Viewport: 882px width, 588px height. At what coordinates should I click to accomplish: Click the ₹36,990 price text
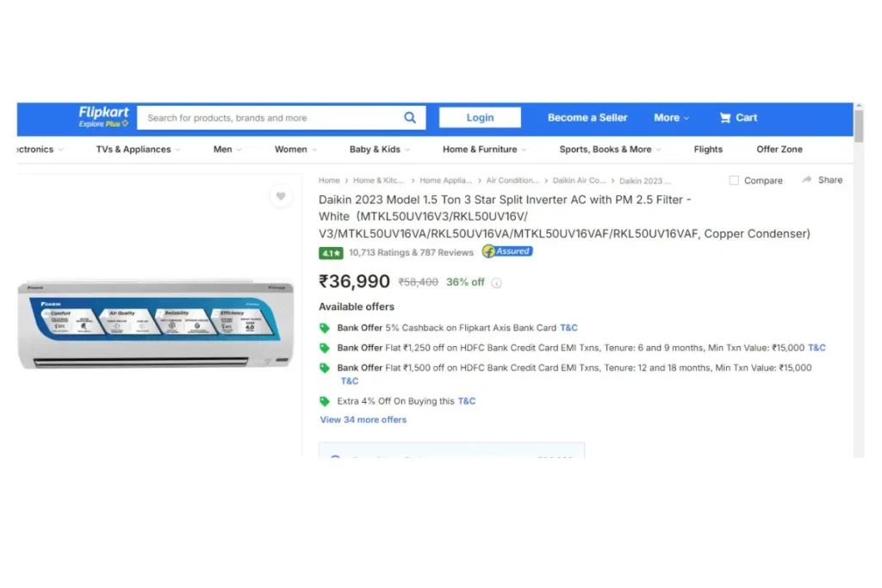[x=354, y=281]
